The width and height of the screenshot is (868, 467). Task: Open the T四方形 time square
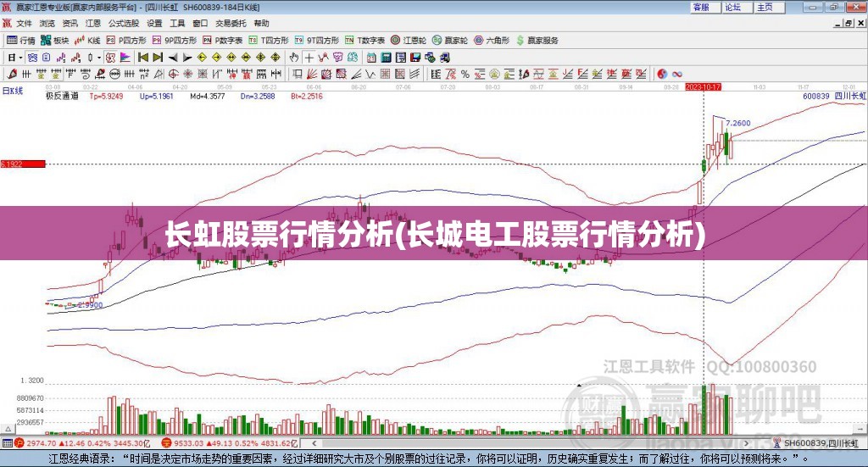point(269,41)
